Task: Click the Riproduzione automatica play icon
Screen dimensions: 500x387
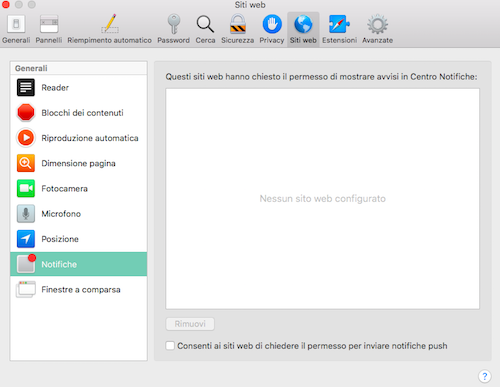Action: tap(26, 138)
